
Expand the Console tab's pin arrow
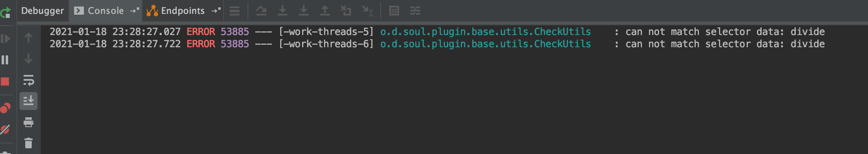pos(134,11)
